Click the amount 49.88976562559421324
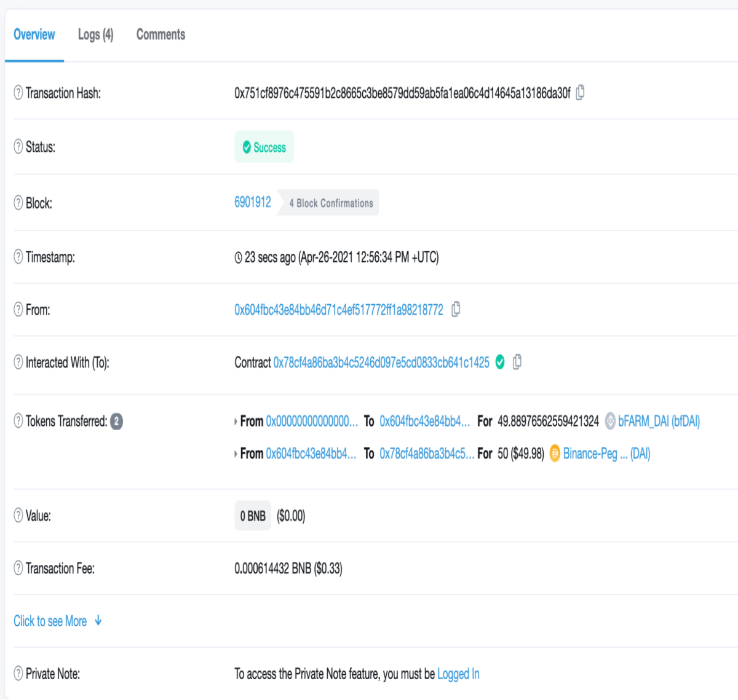The width and height of the screenshot is (738, 700). pos(548,421)
